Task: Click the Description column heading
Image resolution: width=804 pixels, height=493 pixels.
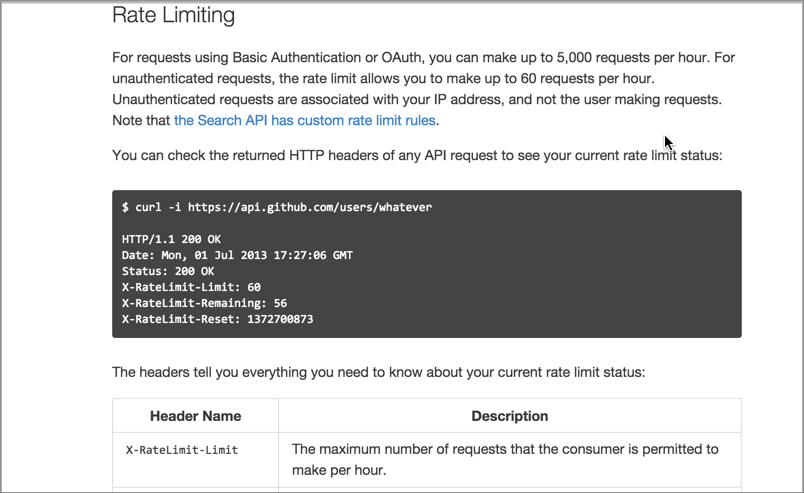Action: tap(510, 416)
